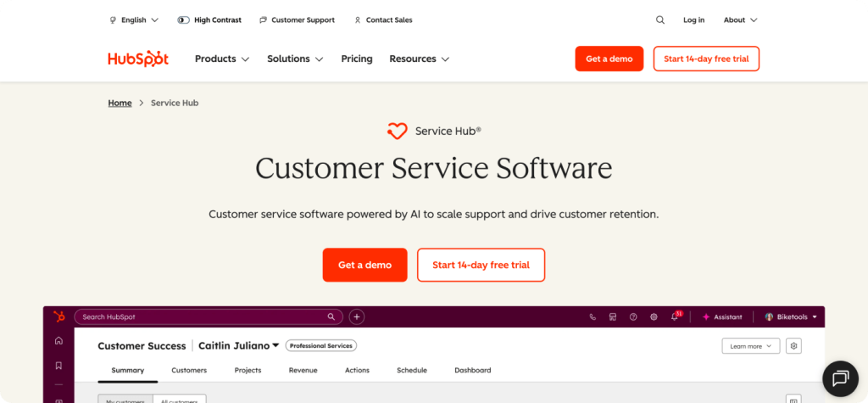Switch to the Actions tab
Viewport: 868px width, 403px height.
tap(357, 370)
